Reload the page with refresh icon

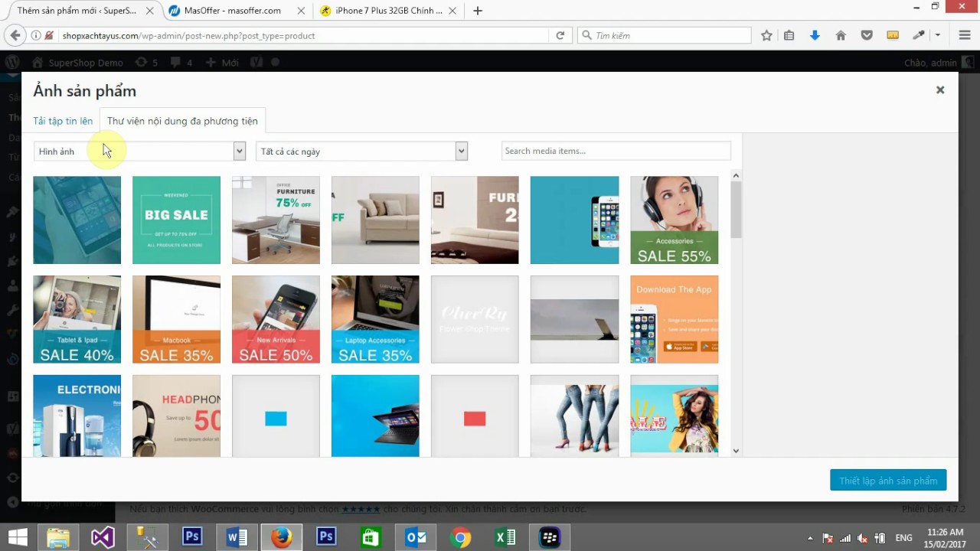pos(560,35)
